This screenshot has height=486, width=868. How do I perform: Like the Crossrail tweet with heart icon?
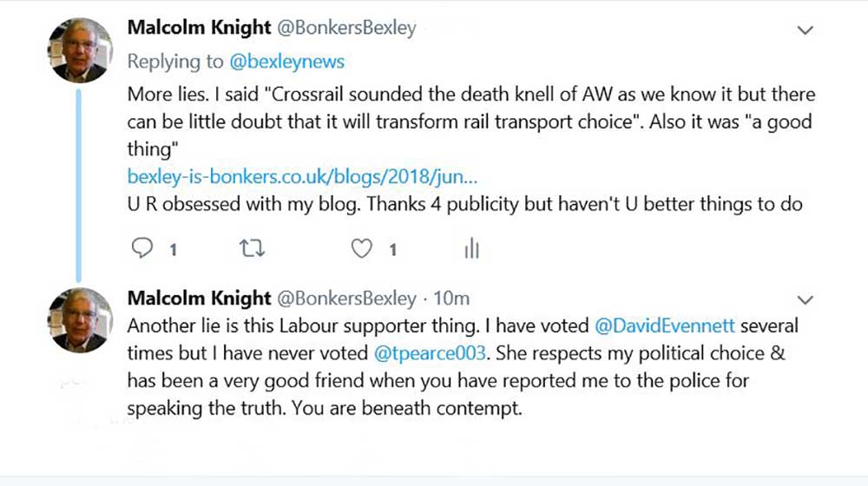pos(361,249)
